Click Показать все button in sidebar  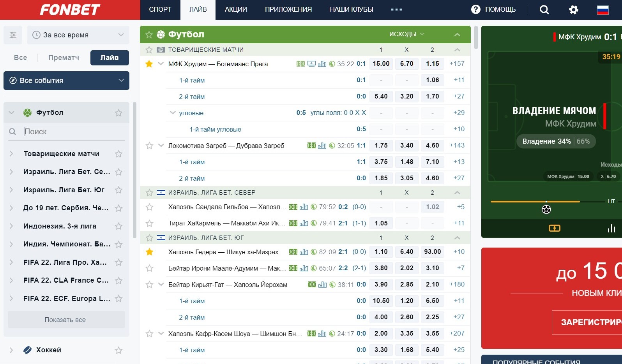pos(66,320)
